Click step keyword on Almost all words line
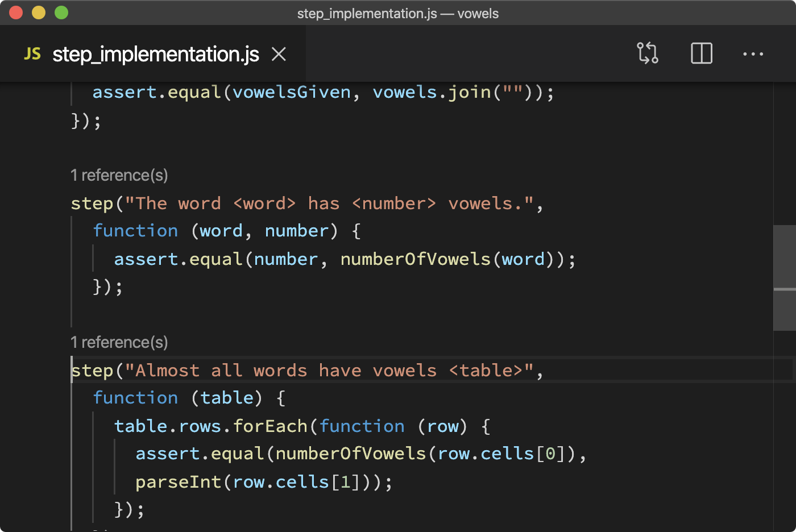Screen dimensions: 796x532 tap(92, 371)
